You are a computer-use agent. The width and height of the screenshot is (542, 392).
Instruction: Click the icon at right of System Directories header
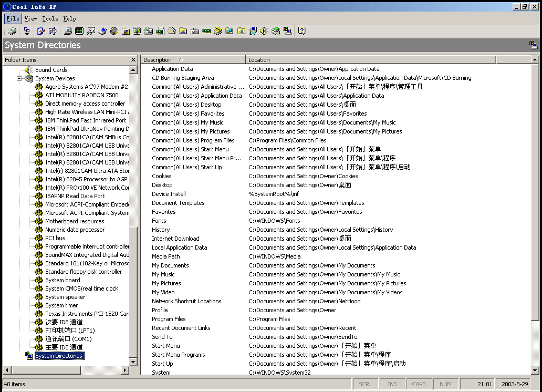(533, 45)
